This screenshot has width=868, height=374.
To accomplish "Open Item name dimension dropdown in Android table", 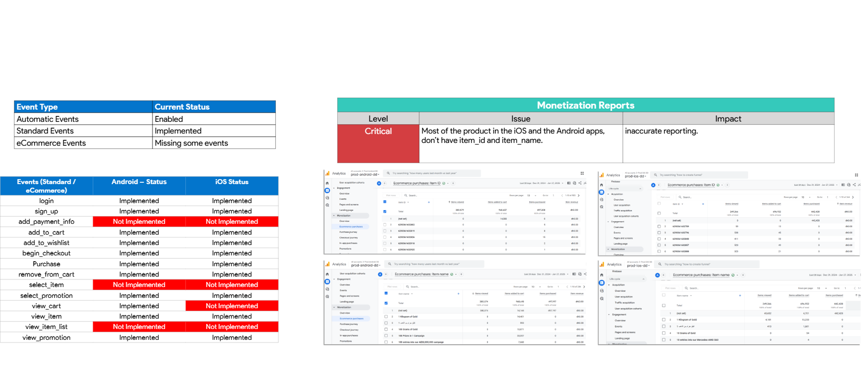I will pyautogui.click(x=405, y=294).
